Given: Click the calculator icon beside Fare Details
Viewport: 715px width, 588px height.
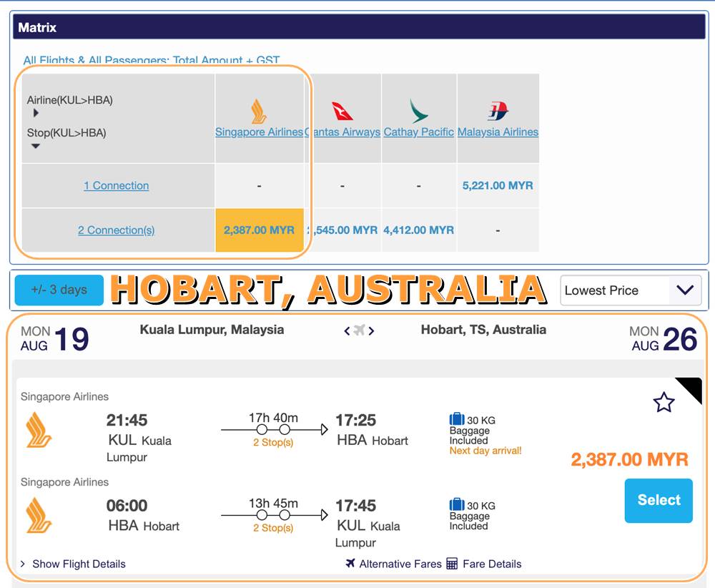Looking at the screenshot, I should 452,564.
